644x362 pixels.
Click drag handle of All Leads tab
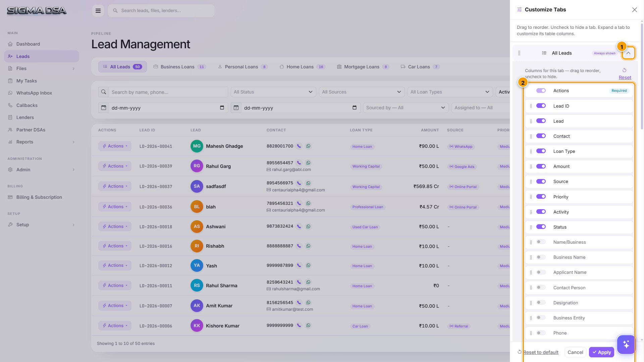point(519,53)
